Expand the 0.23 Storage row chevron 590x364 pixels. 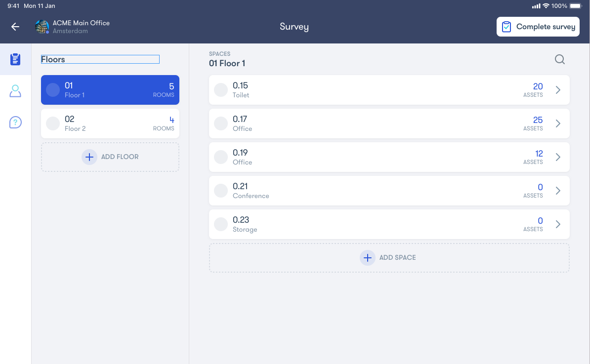(558, 224)
